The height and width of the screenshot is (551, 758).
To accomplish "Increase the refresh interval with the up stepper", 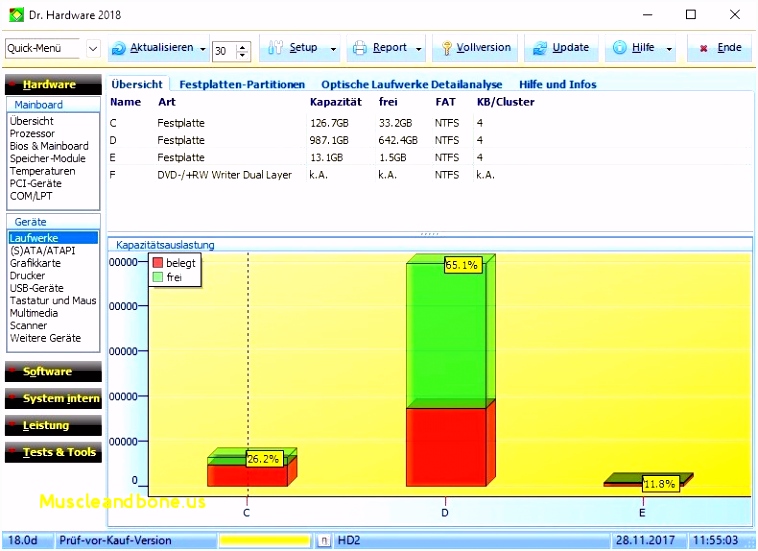I will pyautogui.click(x=243, y=46).
